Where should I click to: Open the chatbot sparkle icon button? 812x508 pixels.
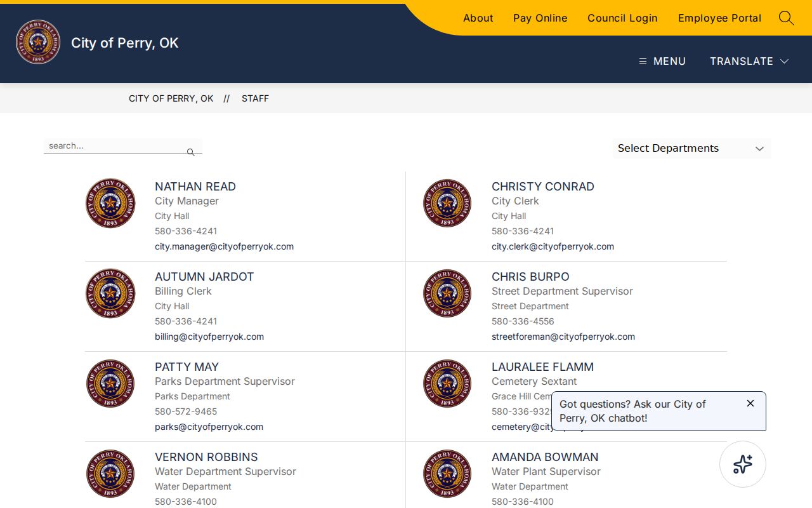pos(743,464)
